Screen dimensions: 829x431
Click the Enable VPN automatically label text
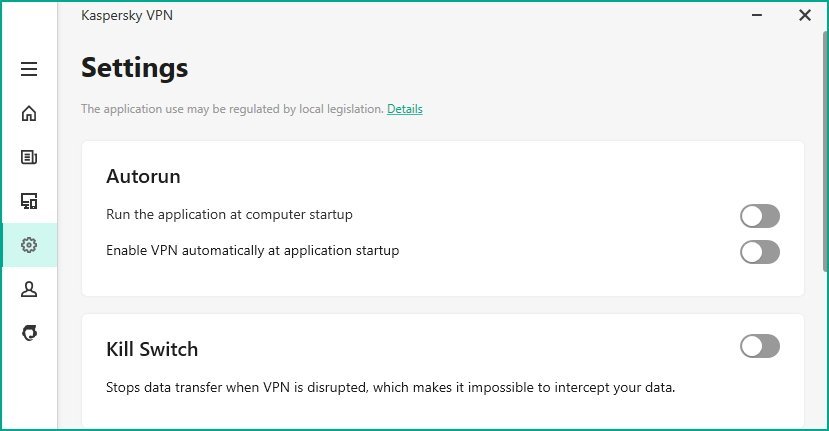(x=252, y=250)
